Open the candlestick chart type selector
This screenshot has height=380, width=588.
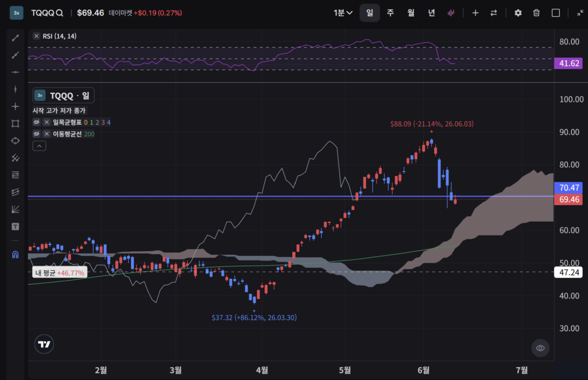451,13
